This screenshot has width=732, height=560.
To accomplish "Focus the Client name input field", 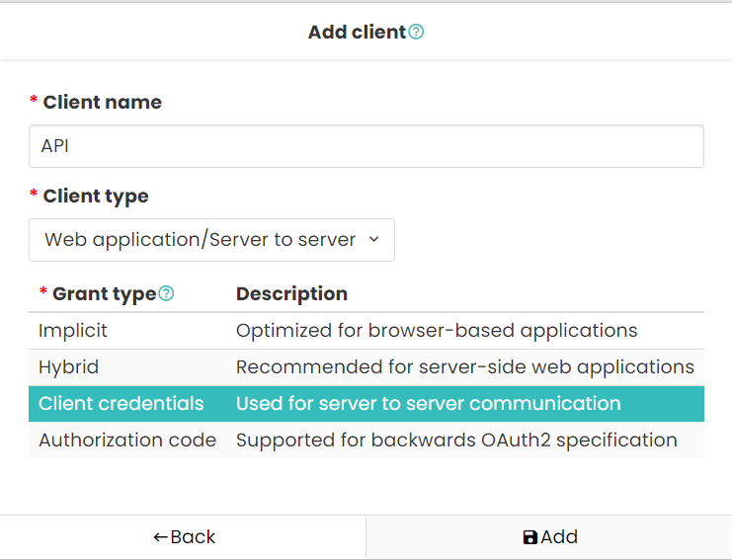I will pos(366,146).
